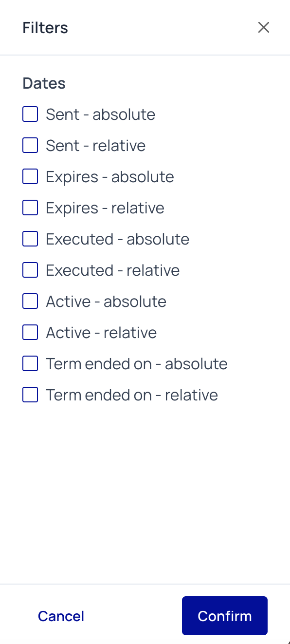Click the "Active - relative" label text

101,333
